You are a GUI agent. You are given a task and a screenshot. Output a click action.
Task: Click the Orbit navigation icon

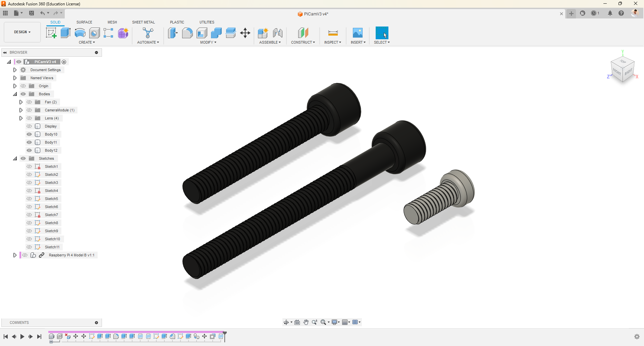(x=286, y=322)
